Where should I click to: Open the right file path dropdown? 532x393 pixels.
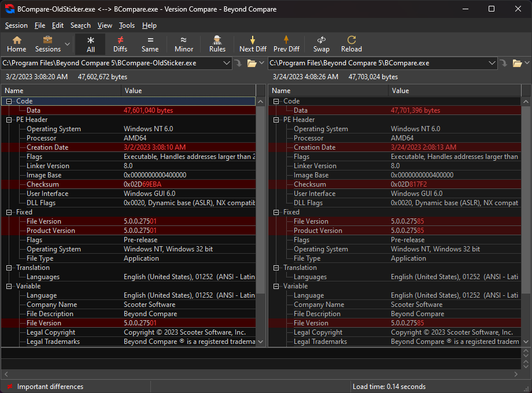pyautogui.click(x=492, y=63)
